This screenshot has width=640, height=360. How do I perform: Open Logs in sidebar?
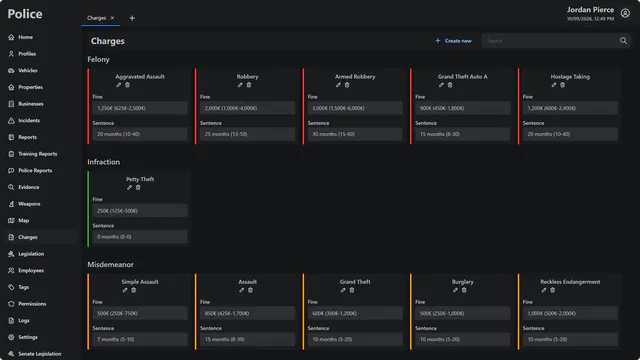click(x=40, y=321)
